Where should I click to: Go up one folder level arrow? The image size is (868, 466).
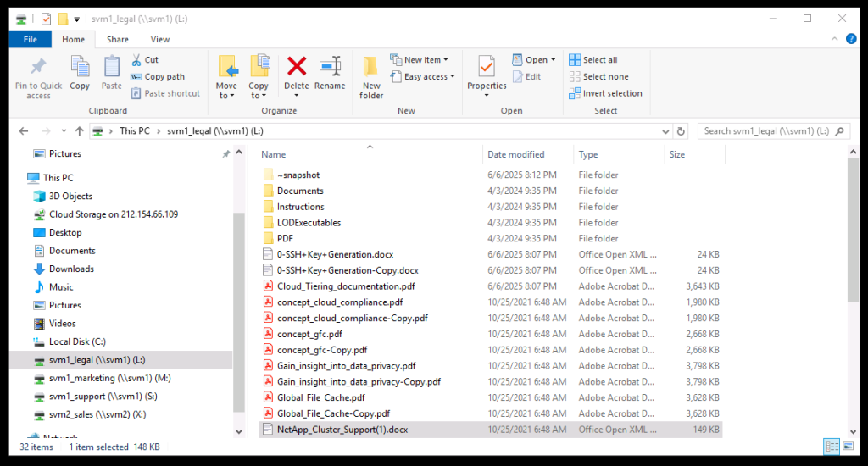80,131
